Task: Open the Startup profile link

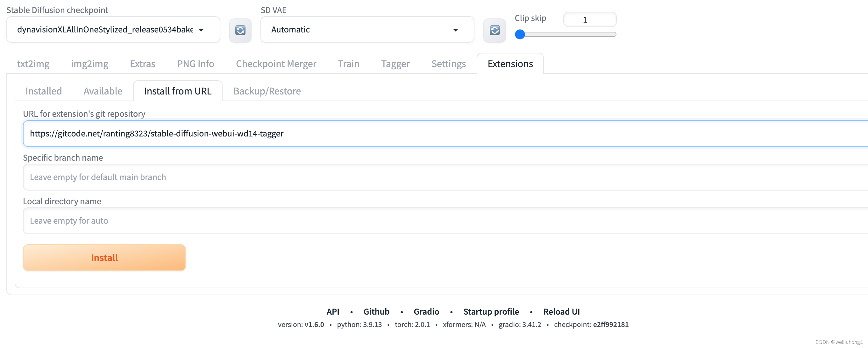Action: pyautogui.click(x=491, y=311)
